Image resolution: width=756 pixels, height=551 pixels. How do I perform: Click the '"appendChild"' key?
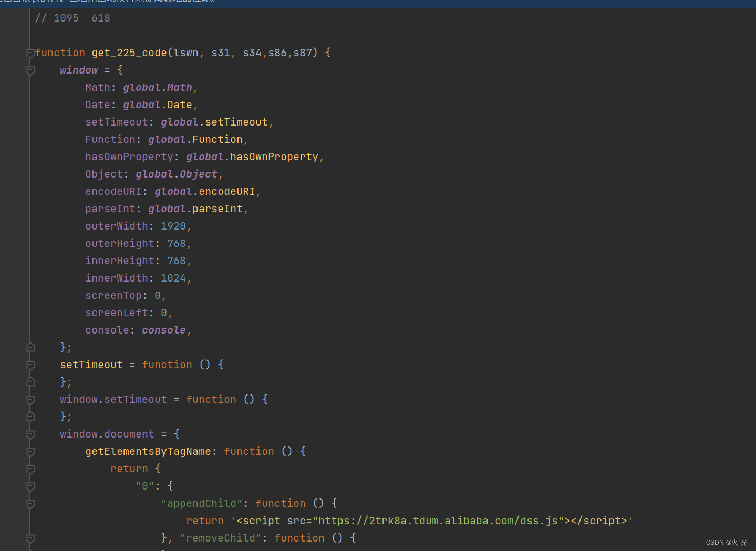pos(202,503)
